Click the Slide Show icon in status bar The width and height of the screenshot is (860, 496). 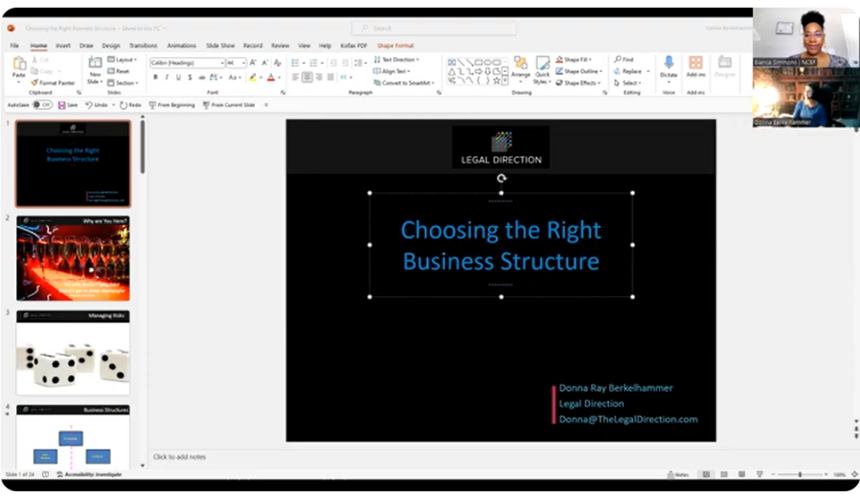(x=760, y=474)
